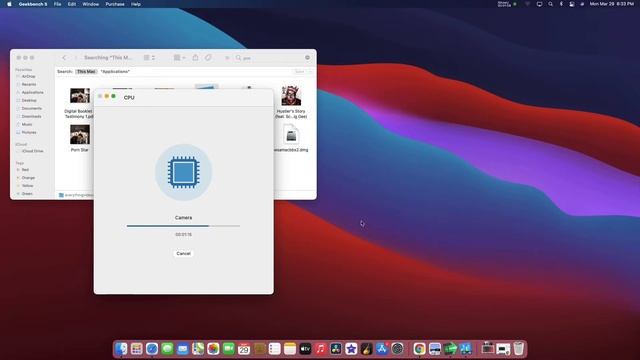Screen dimensions: 640x360
Task: Open System Preferences from the Dock
Action: pos(397,349)
